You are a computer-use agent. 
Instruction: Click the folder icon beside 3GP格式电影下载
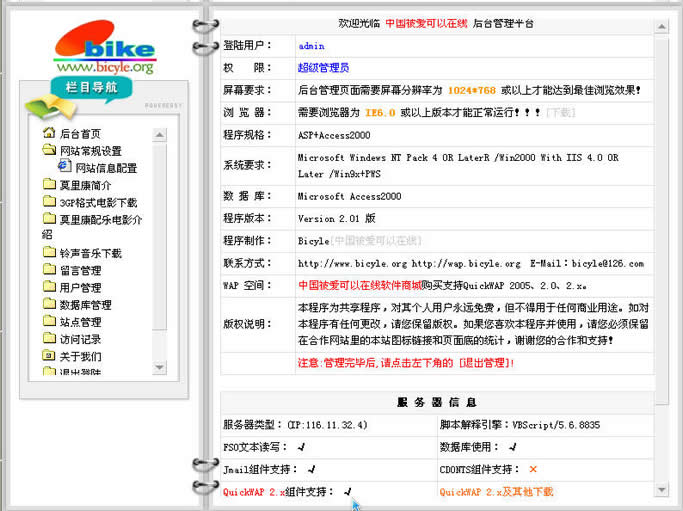coord(49,201)
